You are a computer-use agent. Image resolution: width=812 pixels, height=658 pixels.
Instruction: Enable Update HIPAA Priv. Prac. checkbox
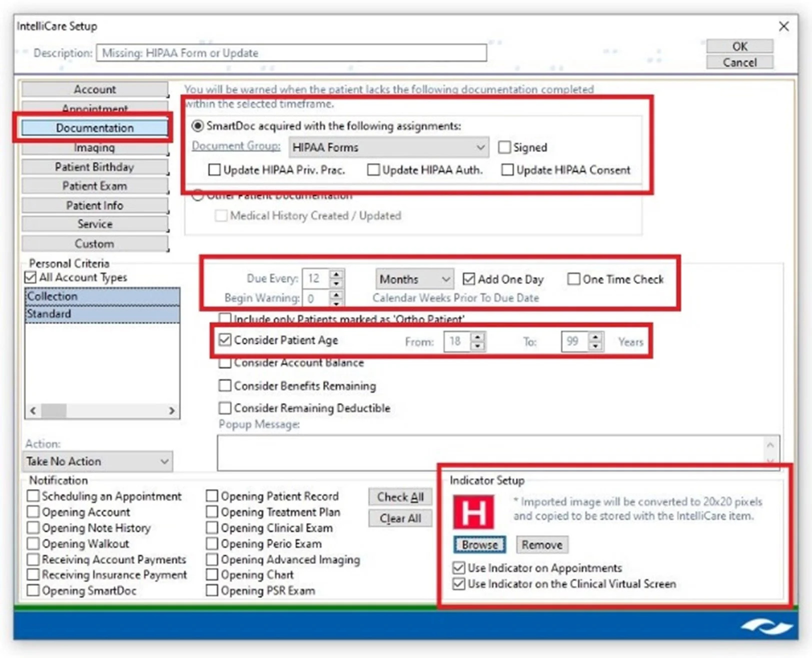coord(214,170)
